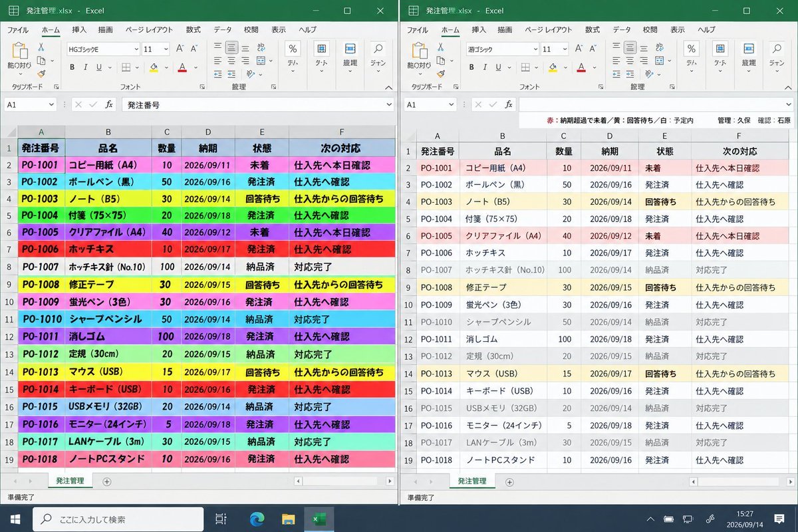Toggle Italic in right Excel window
The width and height of the screenshot is (798, 532).
pos(485,67)
